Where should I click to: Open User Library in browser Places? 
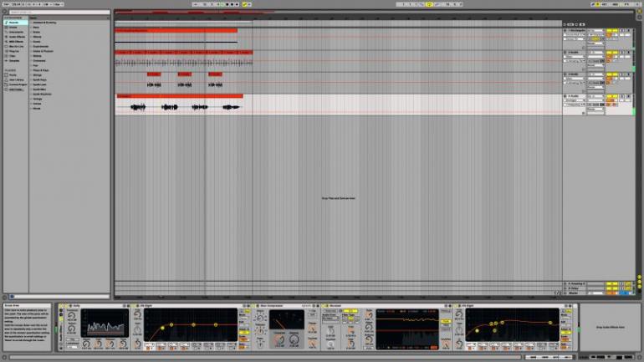click(x=16, y=79)
